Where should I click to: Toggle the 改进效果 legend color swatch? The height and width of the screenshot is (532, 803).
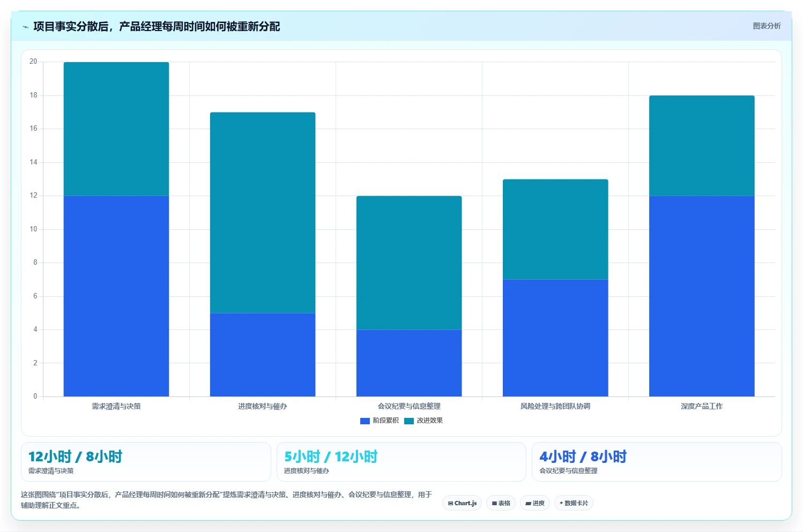tap(409, 421)
